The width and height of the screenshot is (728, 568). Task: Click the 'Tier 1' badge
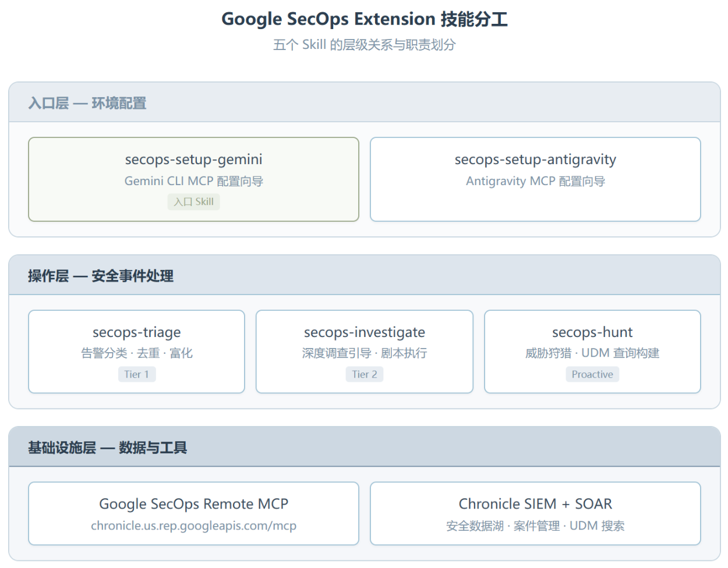pyautogui.click(x=136, y=374)
